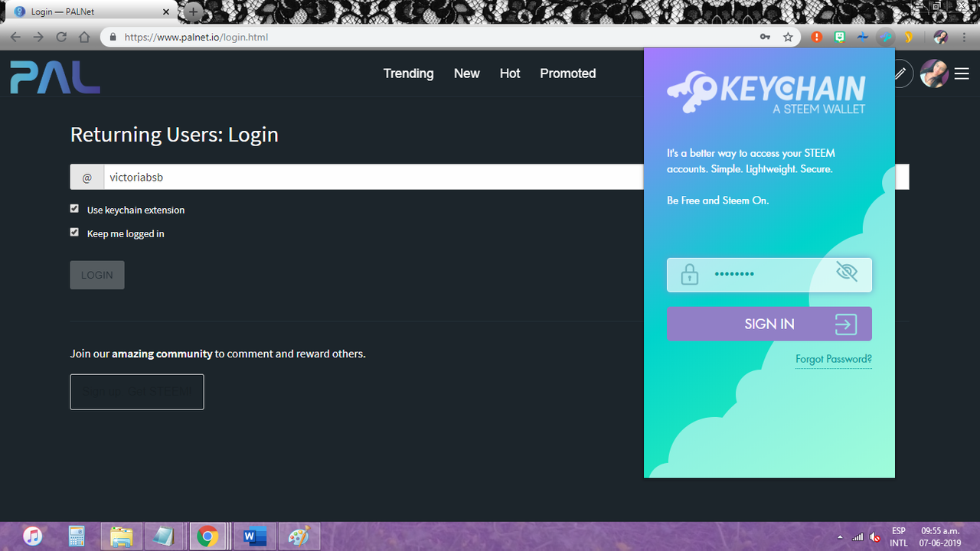Click the ESP INTL language indicator
Screen dimensions: 980x551
click(x=899, y=536)
